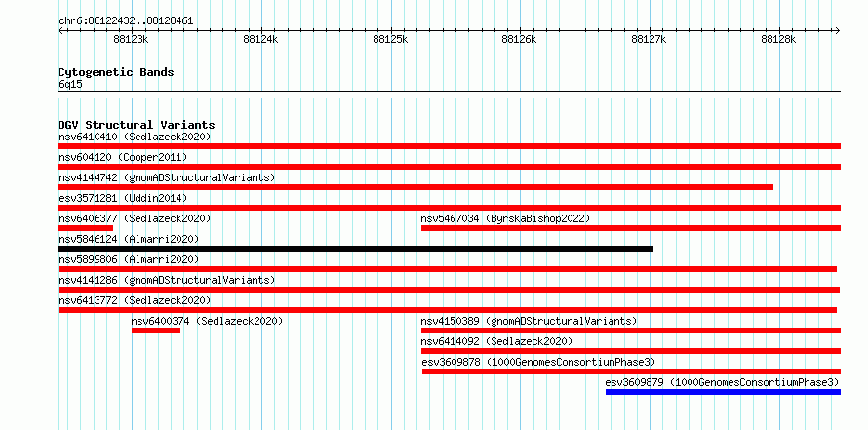Open esv3609878 (1000GenomesConsortiumPhase3) label
The width and height of the screenshot is (868, 430).
538,362
